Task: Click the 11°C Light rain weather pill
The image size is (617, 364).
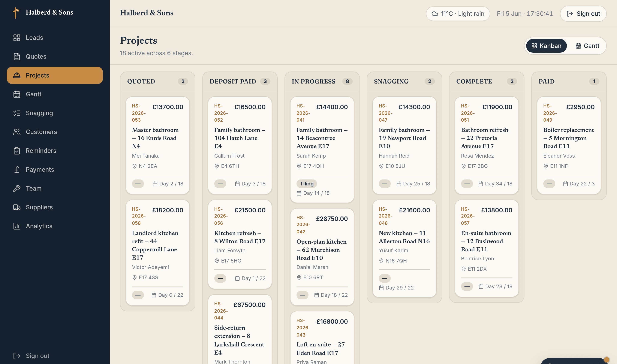Action: pos(458,14)
